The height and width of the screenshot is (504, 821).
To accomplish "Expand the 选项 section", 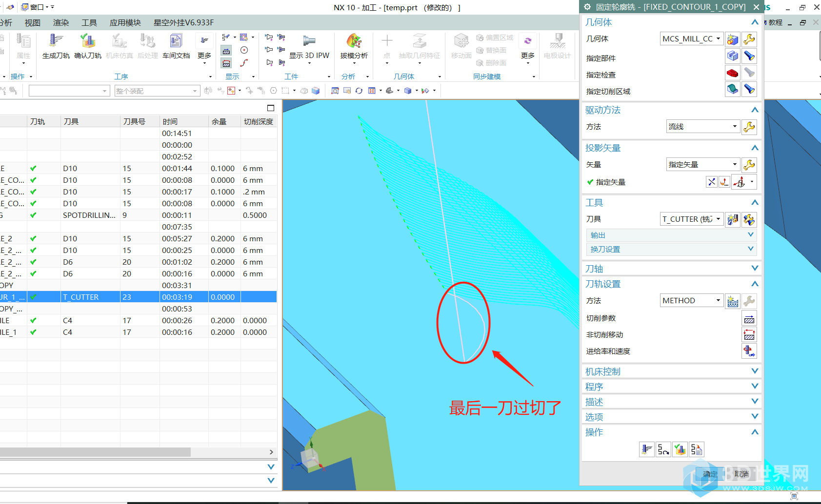I will tap(672, 417).
